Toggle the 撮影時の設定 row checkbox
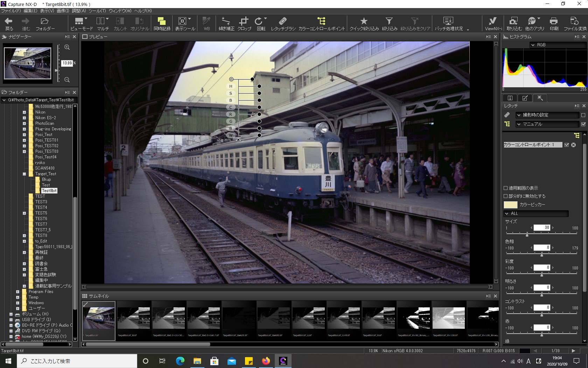This screenshot has width=588, height=368. pos(583,115)
